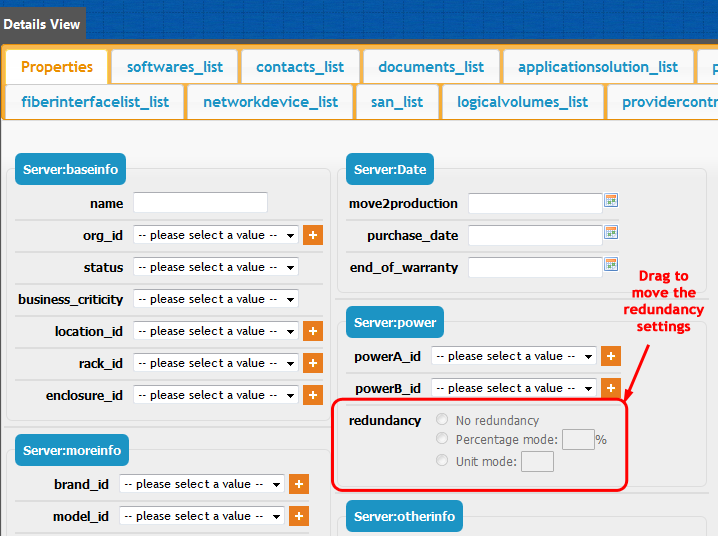Add a brand via brand_id plus icon
This screenshot has height=536, width=718.
tap(299, 484)
